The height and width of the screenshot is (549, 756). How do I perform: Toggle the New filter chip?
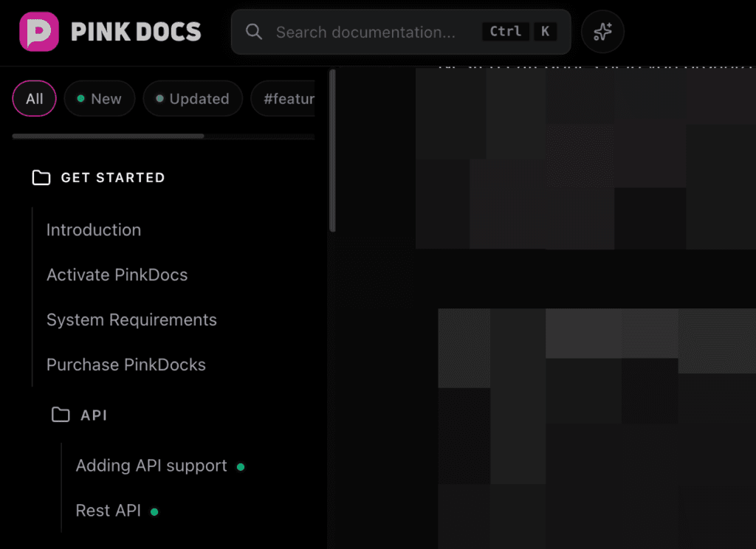tap(100, 98)
